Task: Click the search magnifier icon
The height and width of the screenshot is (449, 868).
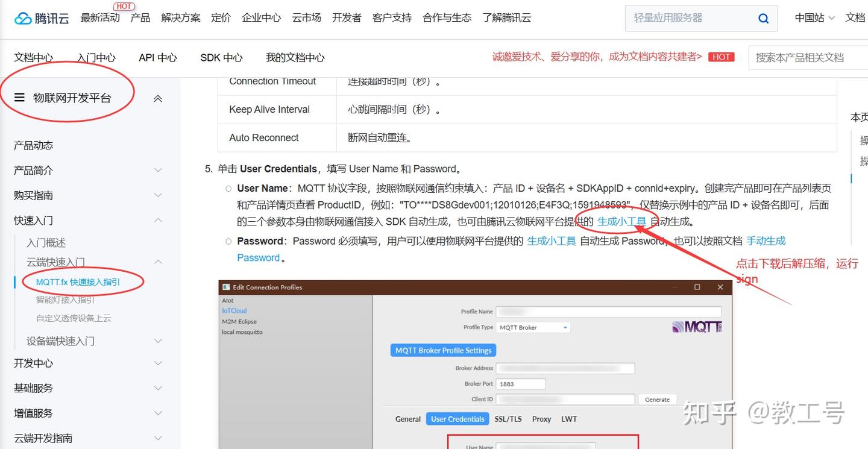Action: 763,19
